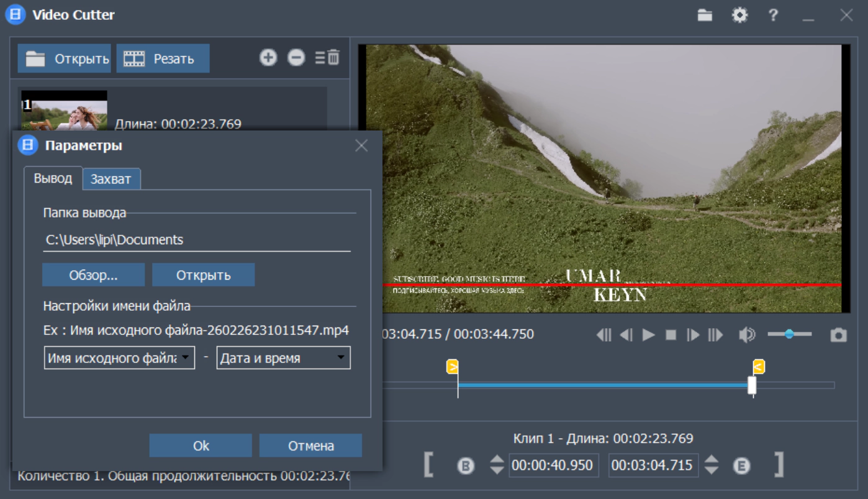The image size is (868, 499).
Task: Expand the 'Дата и время' dropdown
Action: [283, 358]
